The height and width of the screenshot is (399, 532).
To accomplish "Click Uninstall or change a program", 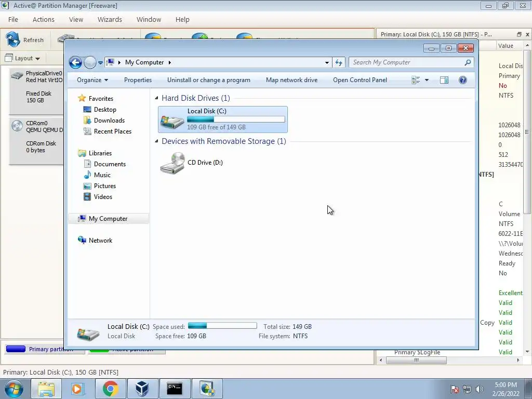I will 209,80.
